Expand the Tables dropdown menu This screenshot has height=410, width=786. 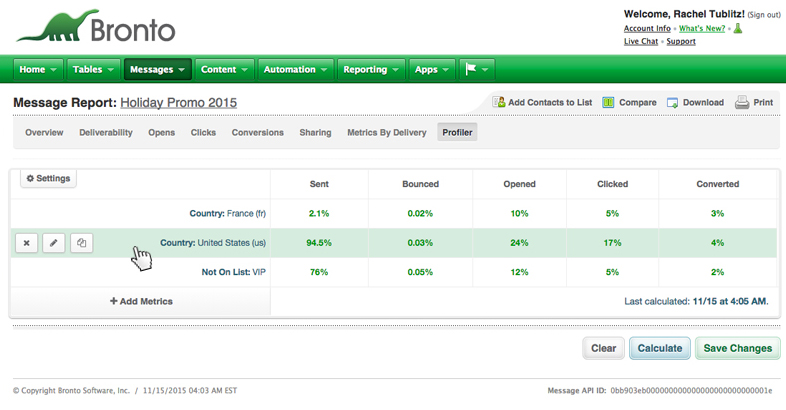(93, 70)
